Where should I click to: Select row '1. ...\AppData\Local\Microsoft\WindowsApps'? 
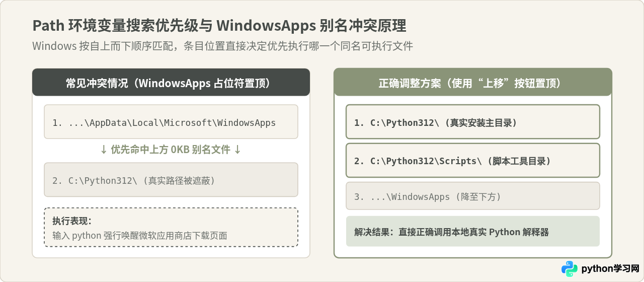171,122
